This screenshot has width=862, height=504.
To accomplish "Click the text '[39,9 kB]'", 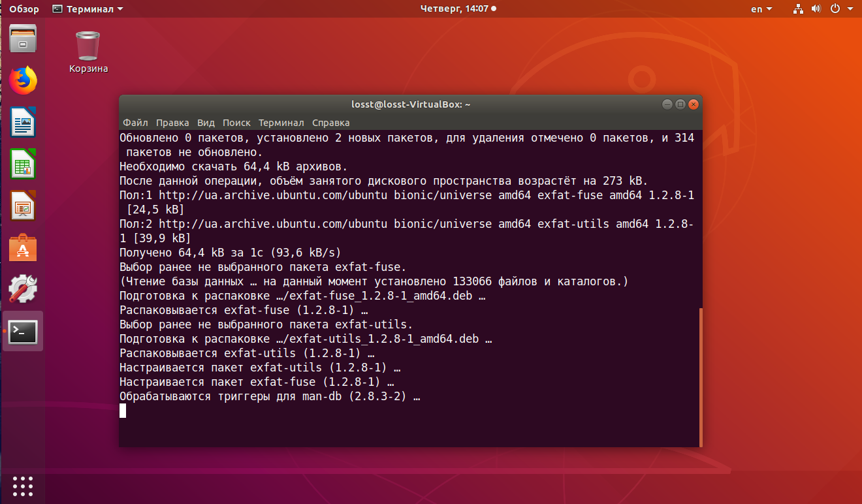I will coord(161,238).
